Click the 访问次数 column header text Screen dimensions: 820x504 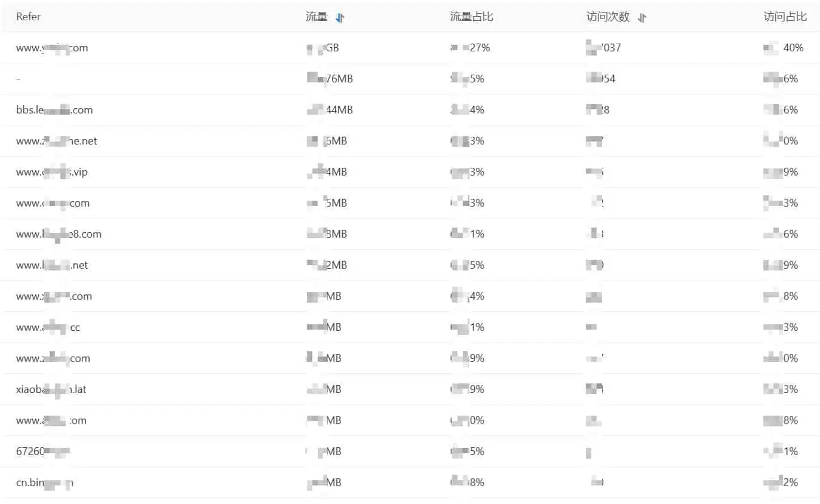[x=608, y=17]
